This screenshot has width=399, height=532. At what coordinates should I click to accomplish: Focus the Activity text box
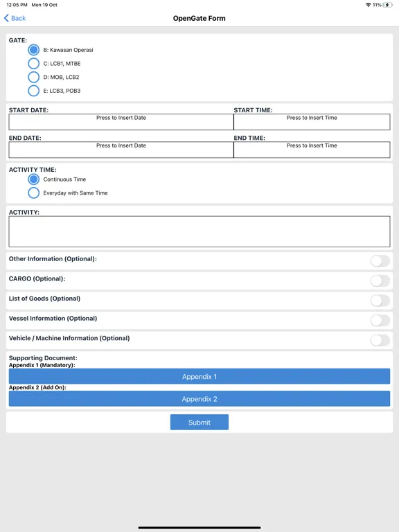coord(199,232)
